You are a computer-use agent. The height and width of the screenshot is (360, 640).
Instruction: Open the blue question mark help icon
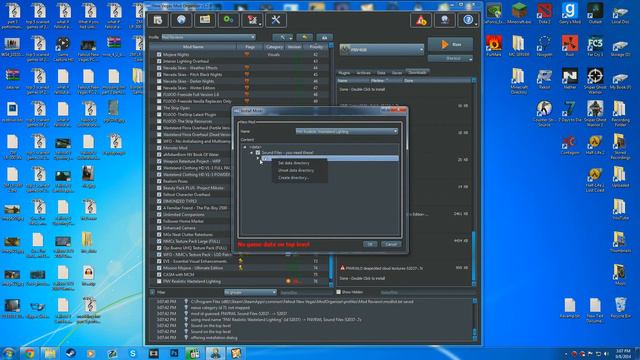point(468,20)
